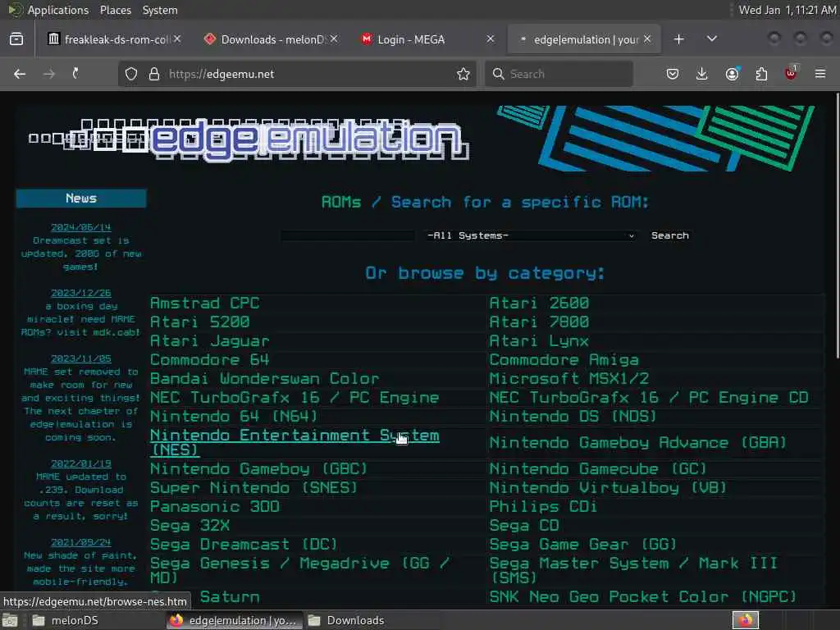
Task: Open news entry 2021/09/24
Action: point(81,542)
